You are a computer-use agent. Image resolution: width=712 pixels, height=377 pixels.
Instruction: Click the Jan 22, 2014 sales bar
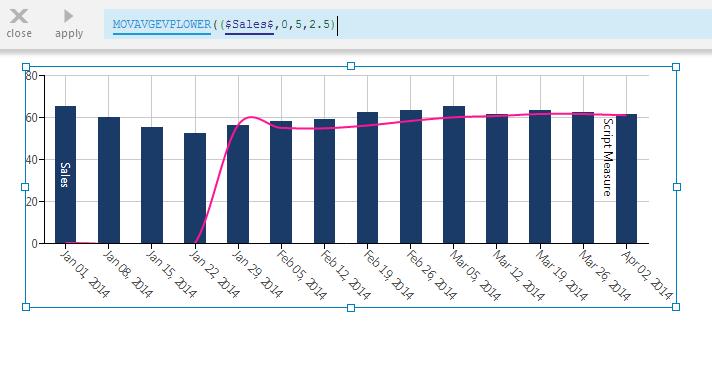pyautogui.click(x=195, y=188)
